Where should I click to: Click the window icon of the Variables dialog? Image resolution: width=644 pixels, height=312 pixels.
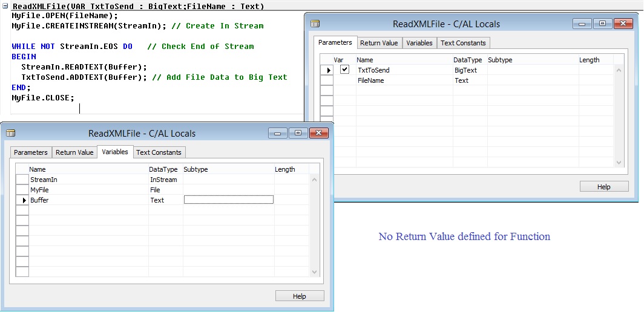click(10, 133)
